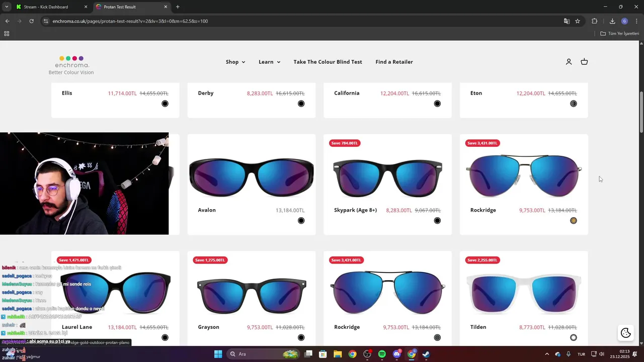Expand the Shop menu
The height and width of the screenshot is (362, 644).
(235, 62)
